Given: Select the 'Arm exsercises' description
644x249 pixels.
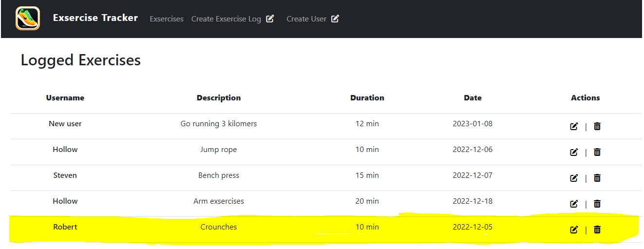Looking at the screenshot, I should [219, 201].
